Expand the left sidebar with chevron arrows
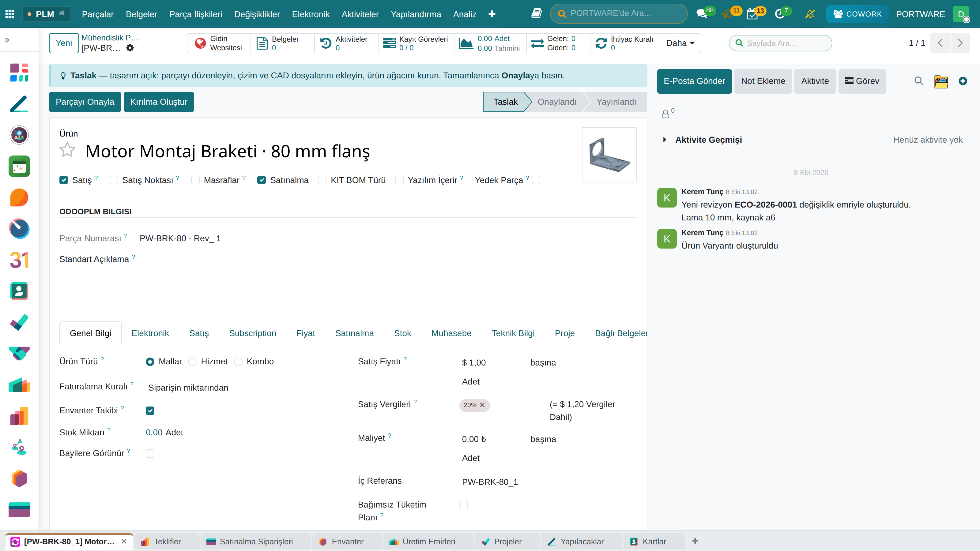Viewport: 980px width, 551px height. click(7, 40)
